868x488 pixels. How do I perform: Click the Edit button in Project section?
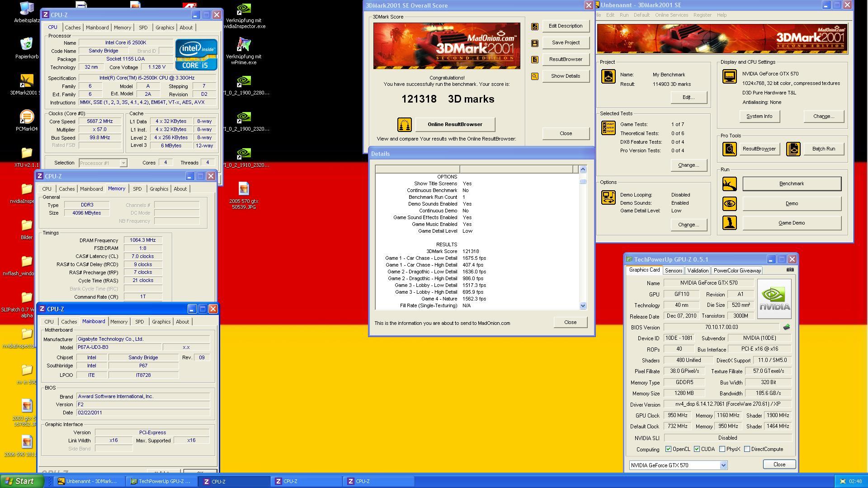pos(689,97)
